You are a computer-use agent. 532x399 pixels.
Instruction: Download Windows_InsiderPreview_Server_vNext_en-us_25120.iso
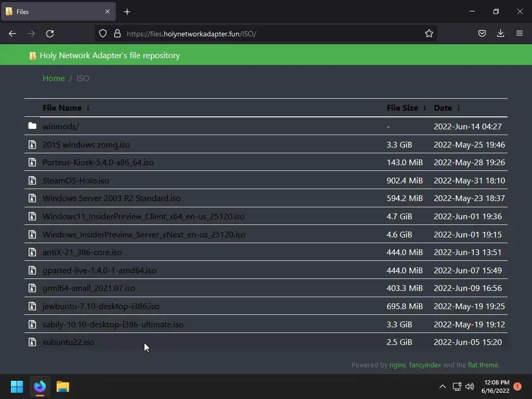144,235
